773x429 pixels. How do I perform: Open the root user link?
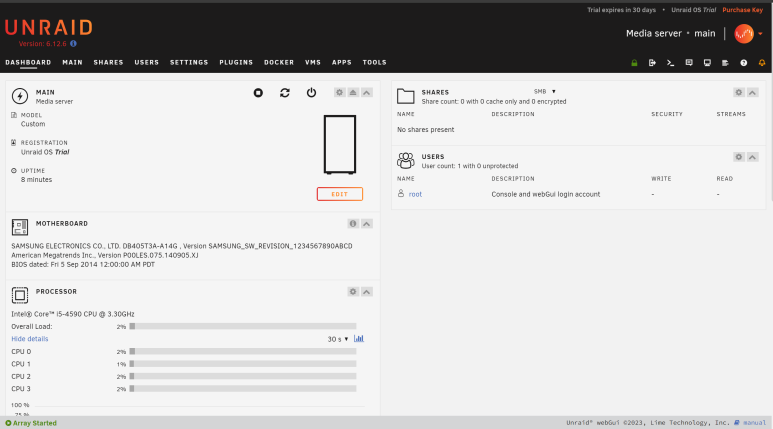(x=415, y=194)
